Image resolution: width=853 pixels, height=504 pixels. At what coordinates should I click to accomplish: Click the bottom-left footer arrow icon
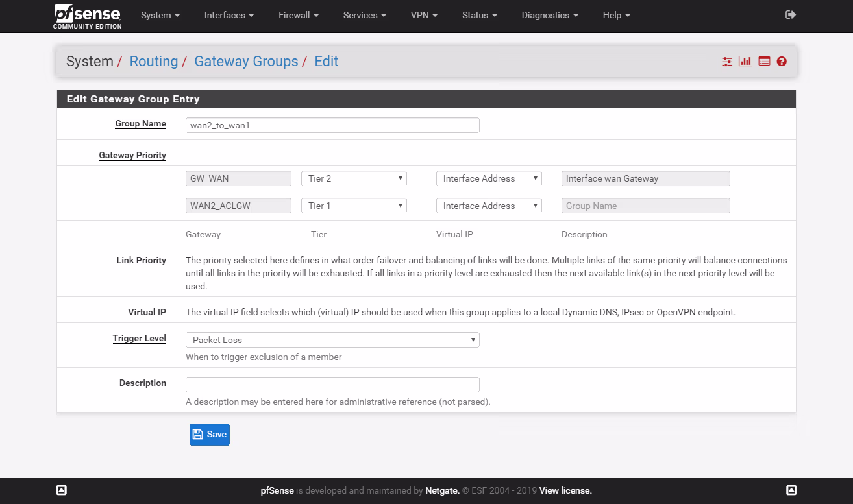tap(61, 490)
